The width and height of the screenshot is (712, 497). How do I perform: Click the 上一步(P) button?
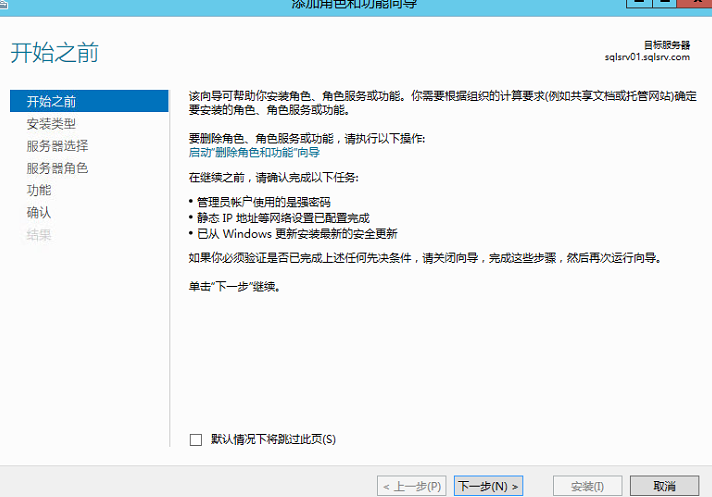tap(411, 486)
